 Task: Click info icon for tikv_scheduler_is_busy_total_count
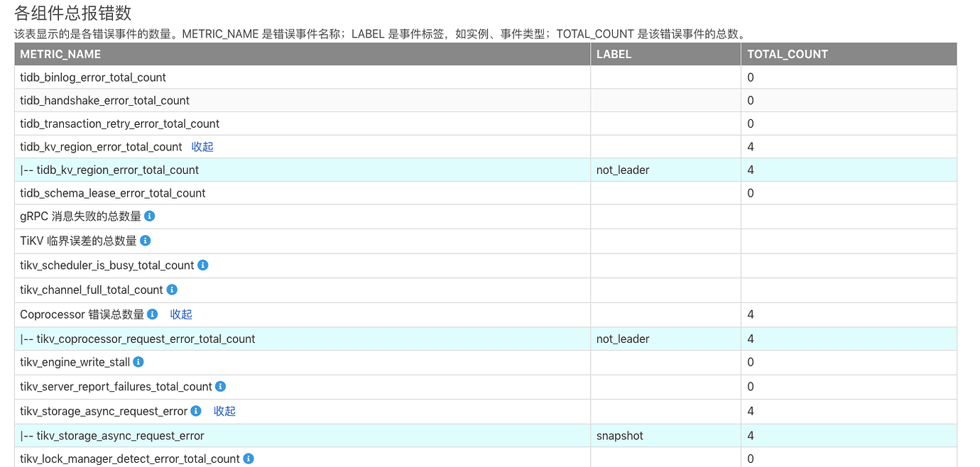(x=202, y=265)
